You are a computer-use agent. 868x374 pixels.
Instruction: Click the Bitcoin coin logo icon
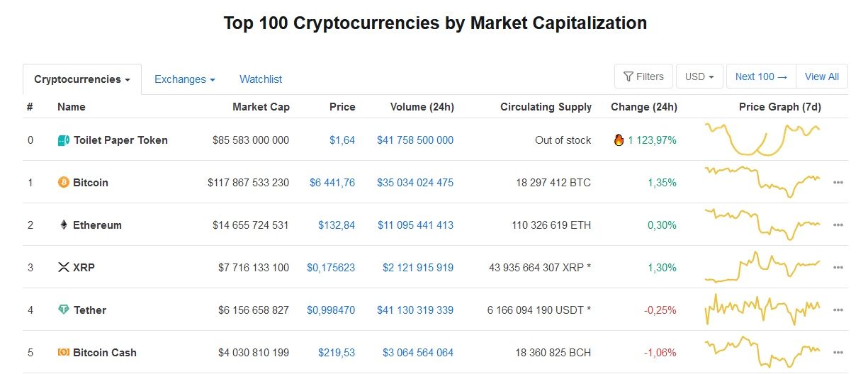pos(64,183)
